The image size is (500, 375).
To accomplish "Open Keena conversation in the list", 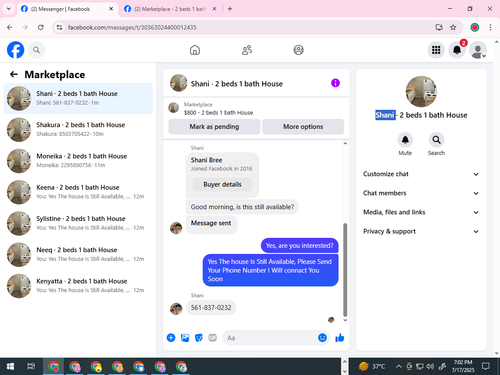I will pyautogui.click(x=78, y=192).
